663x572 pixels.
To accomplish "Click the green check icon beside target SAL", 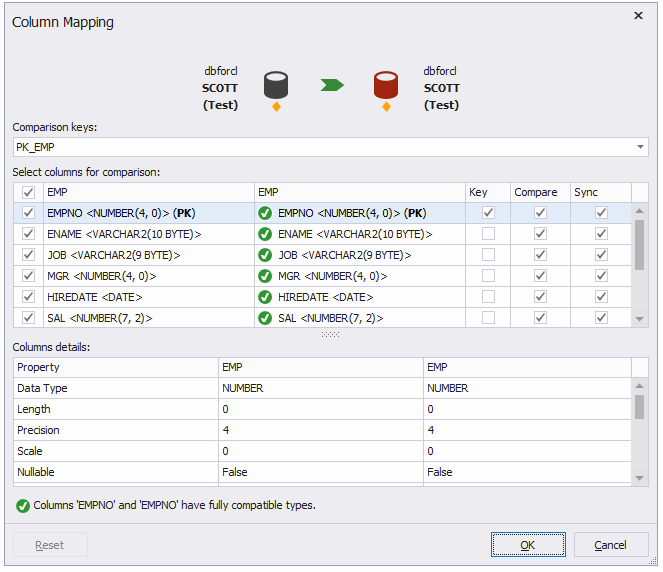I will tap(265, 318).
